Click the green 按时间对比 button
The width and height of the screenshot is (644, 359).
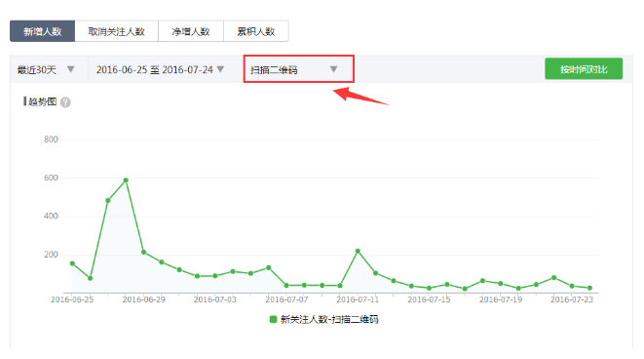(584, 68)
